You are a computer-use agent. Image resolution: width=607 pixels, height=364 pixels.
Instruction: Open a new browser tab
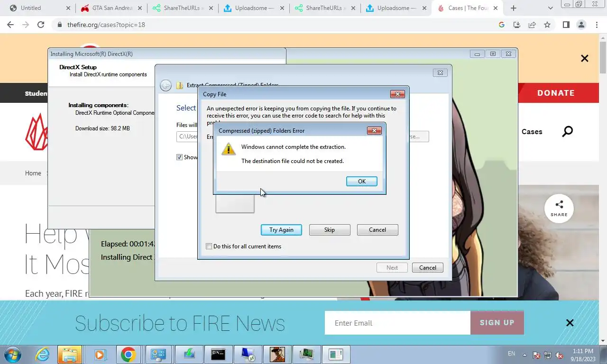pos(513,8)
